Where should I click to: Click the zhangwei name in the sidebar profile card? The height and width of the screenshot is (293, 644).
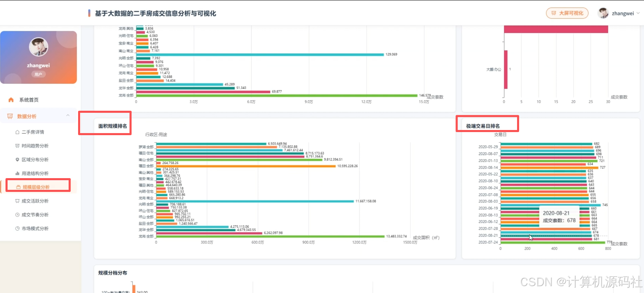[39, 65]
